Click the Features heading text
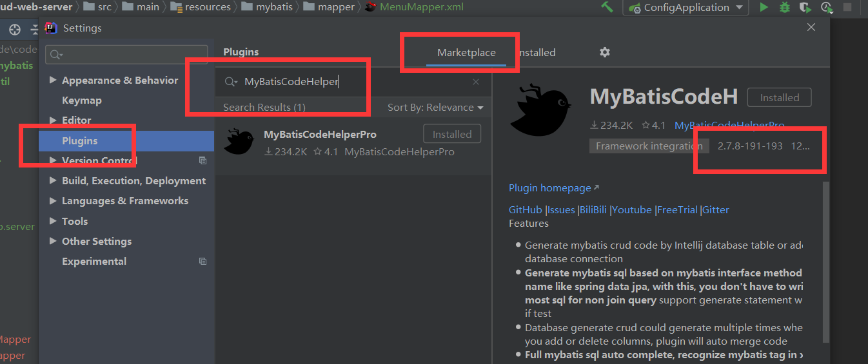This screenshot has width=868, height=364. 529,224
